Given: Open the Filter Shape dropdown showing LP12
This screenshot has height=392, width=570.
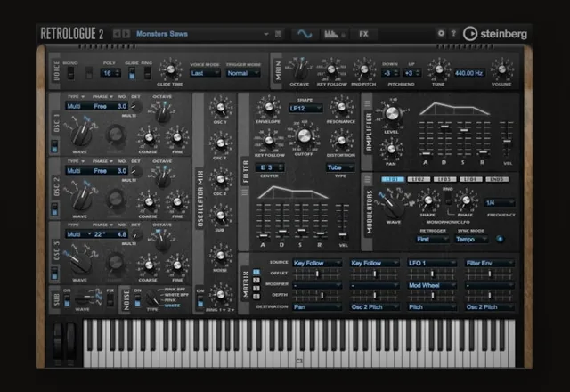Looking at the screenshot, I should (305, 109).
